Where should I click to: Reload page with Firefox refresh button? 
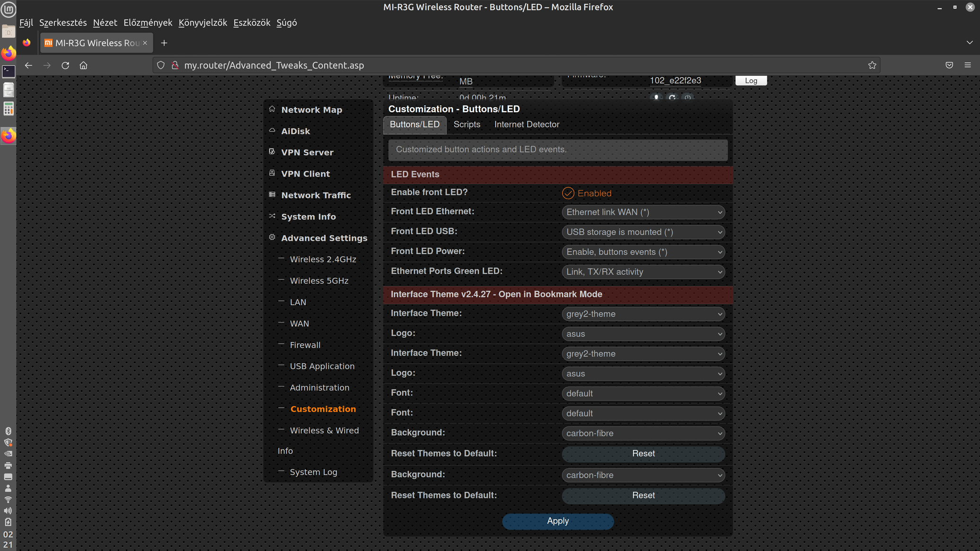(65, 65)
